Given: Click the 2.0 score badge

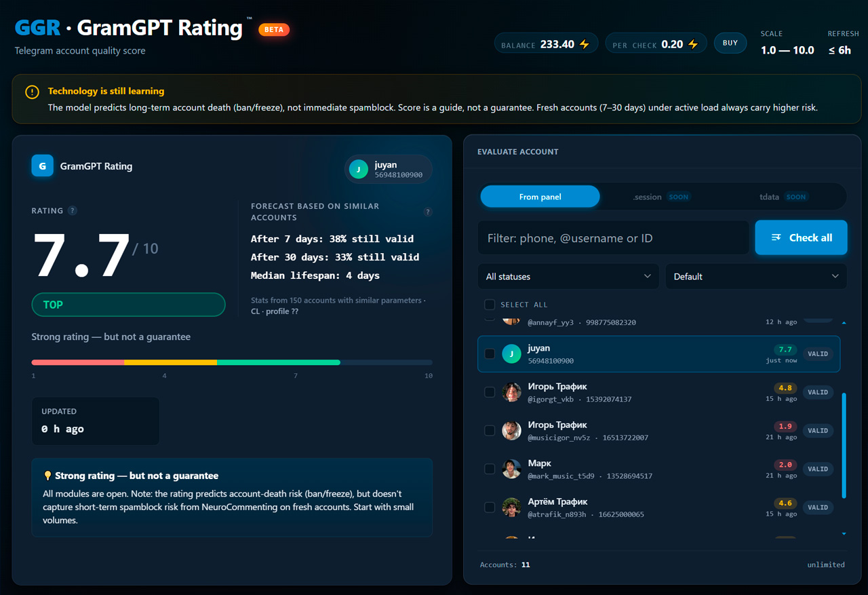Looking at the screenshot, I should (785, 465).
